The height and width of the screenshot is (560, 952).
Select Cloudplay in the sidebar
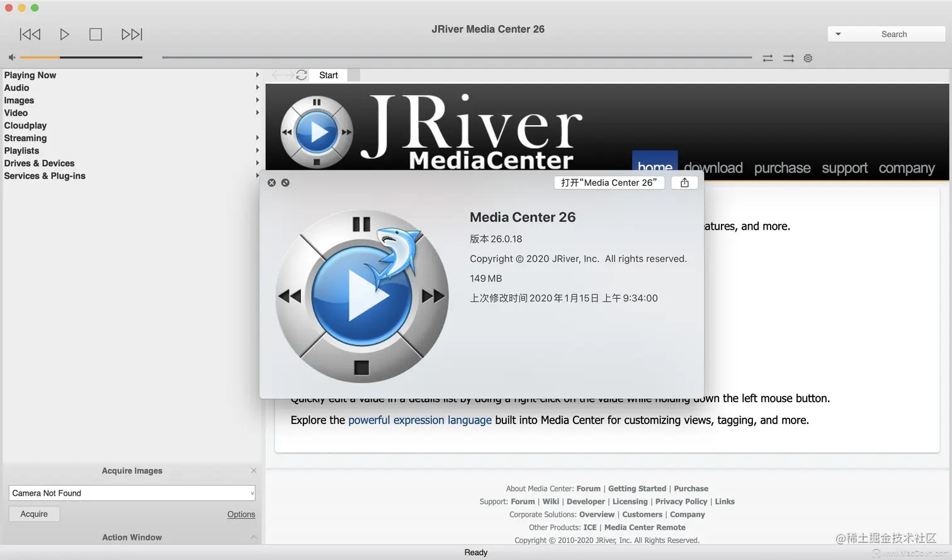click(25, 125)
